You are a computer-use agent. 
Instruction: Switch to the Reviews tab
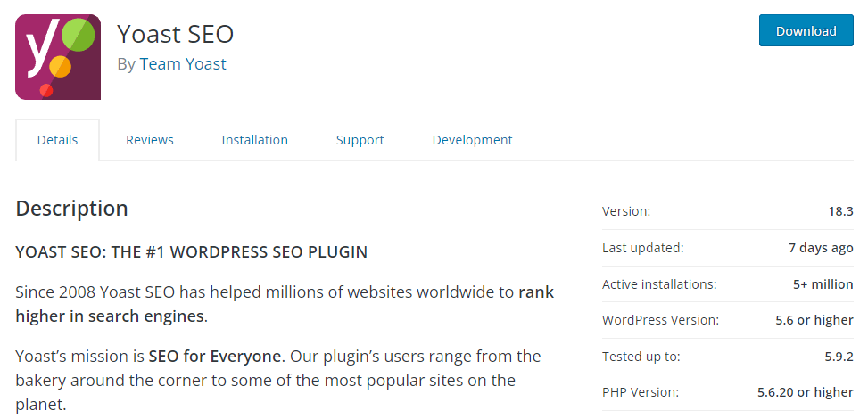pos(150,140)
